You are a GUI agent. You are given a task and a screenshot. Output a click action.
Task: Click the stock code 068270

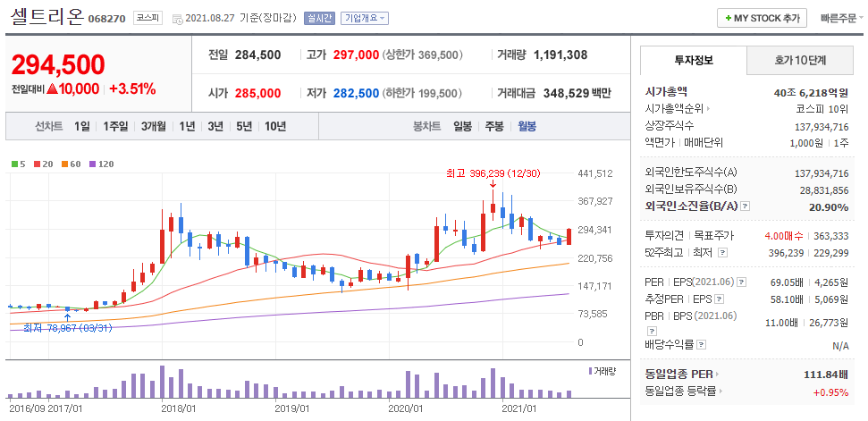pos(107,20)
